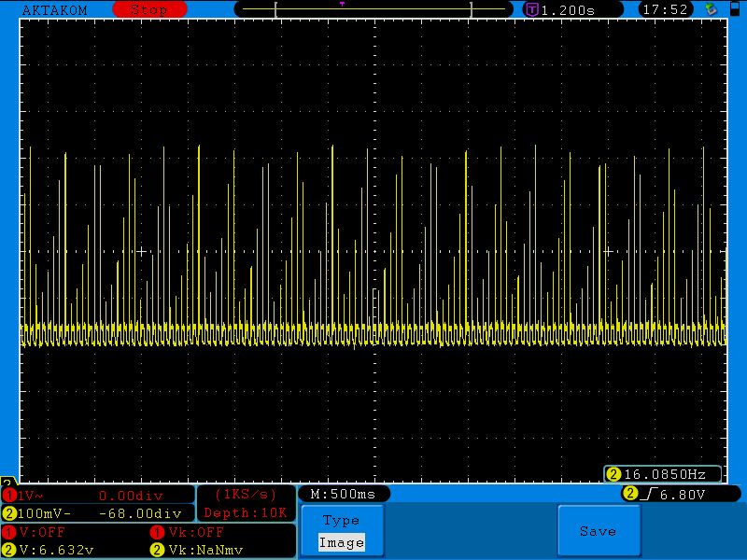
Task: Click the purple T trigger position icon
Action: [532, 9]
